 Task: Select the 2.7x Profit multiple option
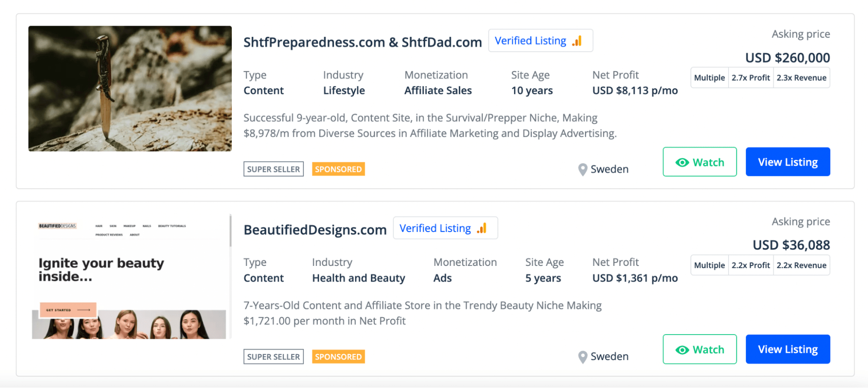click(x=750, y=77)
